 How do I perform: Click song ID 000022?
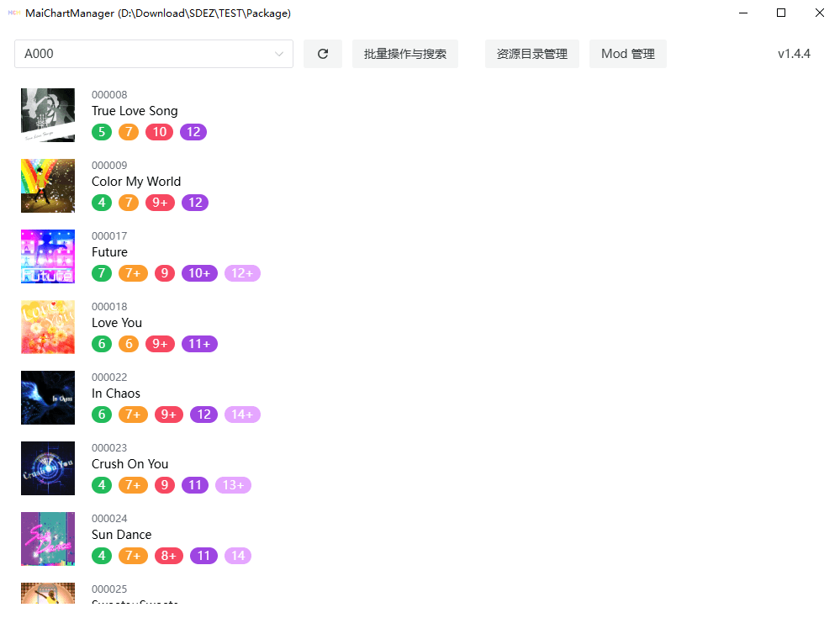[x=109, y=378]
